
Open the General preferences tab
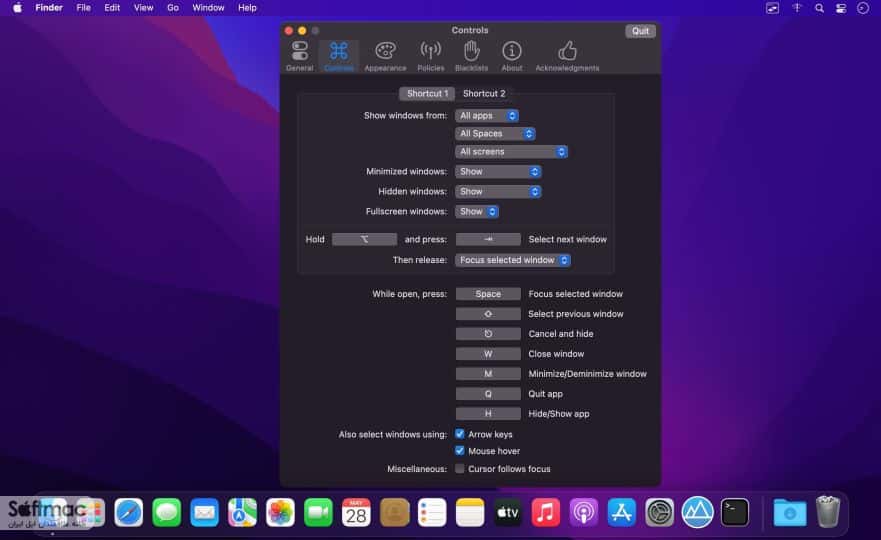(x=299, y=56)
